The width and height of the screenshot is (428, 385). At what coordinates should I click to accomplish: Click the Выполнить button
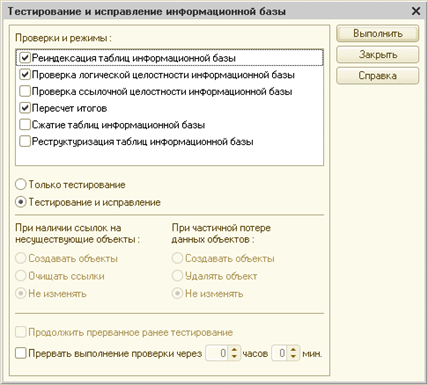coord(377,34)
